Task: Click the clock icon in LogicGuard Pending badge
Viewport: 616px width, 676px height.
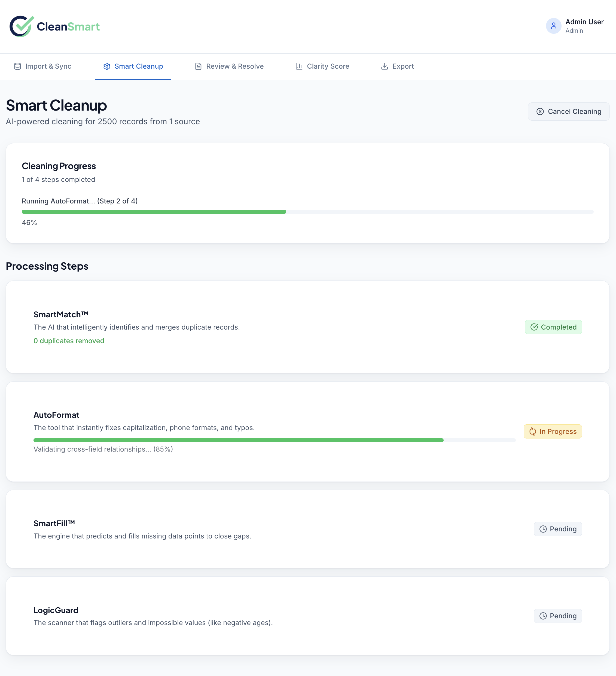Action: 543,616
